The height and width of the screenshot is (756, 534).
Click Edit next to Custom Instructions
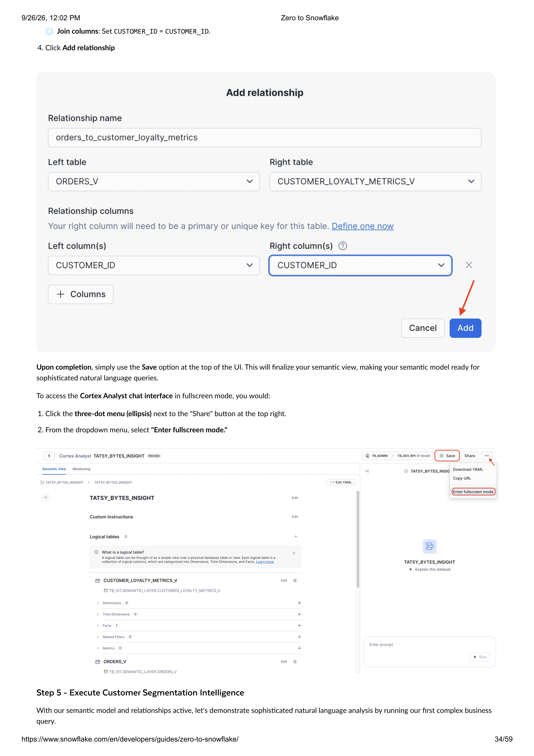click(x=295, y=517)
